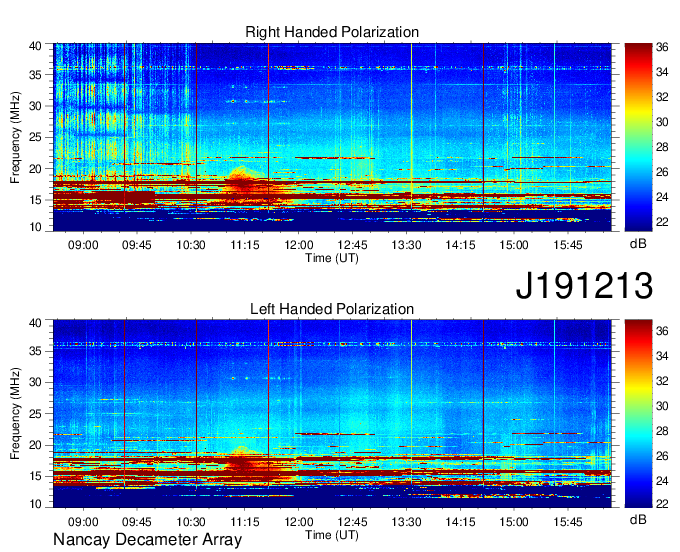The height and width of the screenshot is (552, 680).
Task: Click the Right Handed plot's color scale bar
Action: (638, 137)
